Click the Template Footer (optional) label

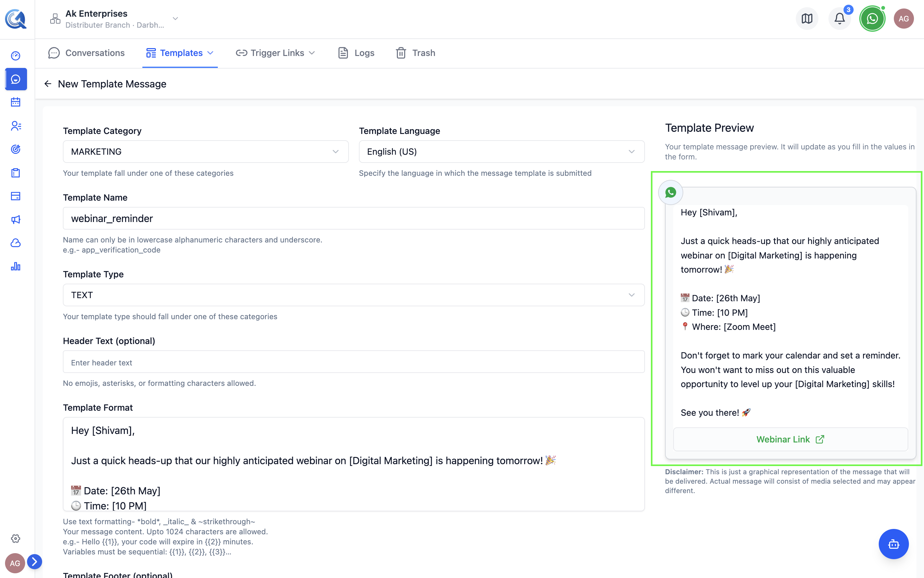118,574
